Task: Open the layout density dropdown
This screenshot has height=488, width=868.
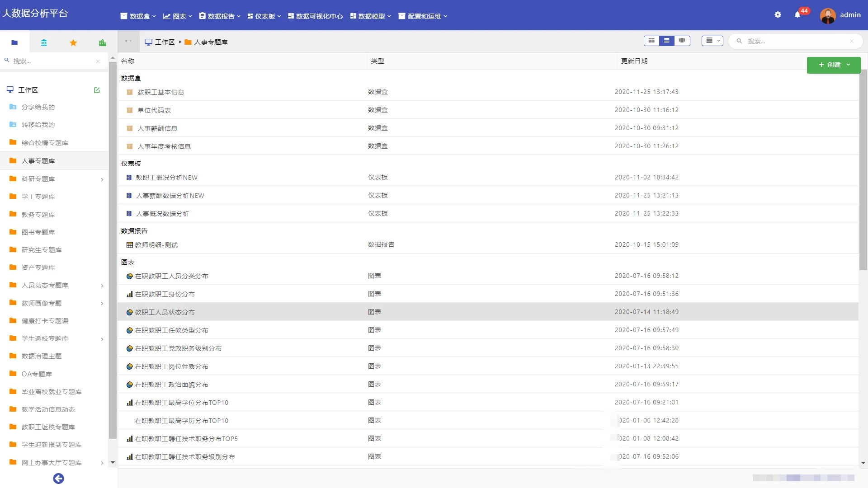Action: click(x=712, y=41)
